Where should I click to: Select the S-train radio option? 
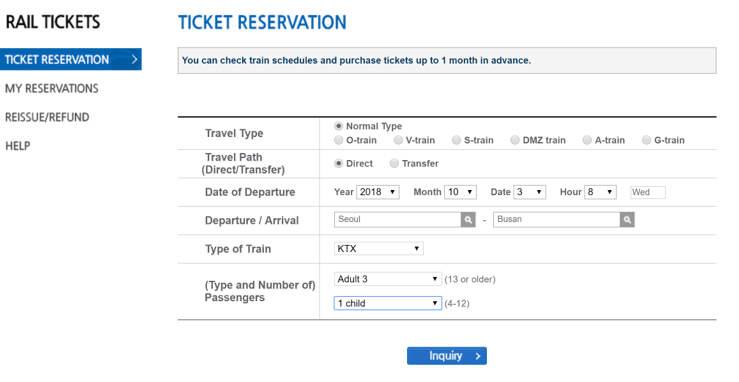pos(456,140)
